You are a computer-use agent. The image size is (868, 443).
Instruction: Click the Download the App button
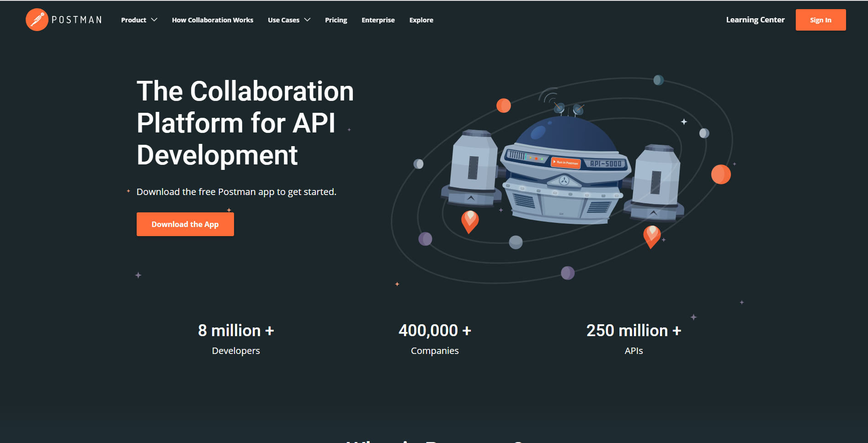185,224
